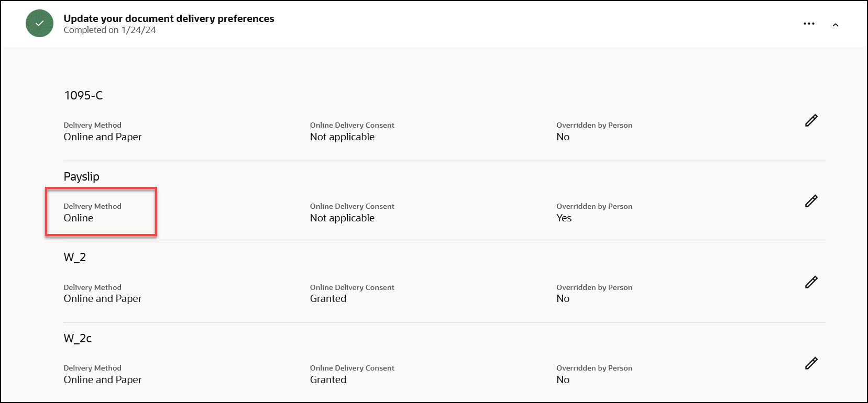This screenshot has width=868, height=403.
Task: Click 1095-C consent value 'Not applicable'
Action: (x=342, y=137)
